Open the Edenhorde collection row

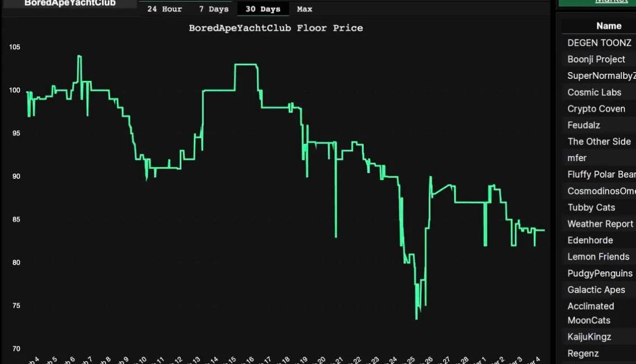coord(590,240)
